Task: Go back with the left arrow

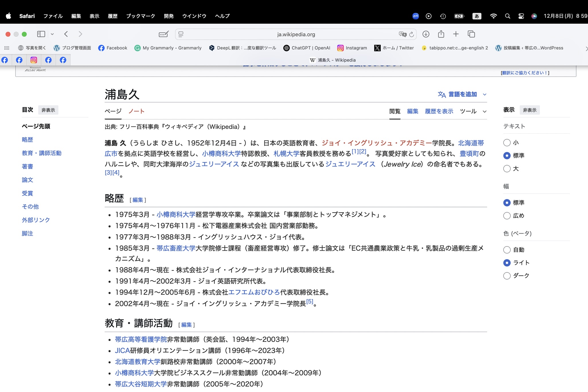Action: click(x=66, y=34)
